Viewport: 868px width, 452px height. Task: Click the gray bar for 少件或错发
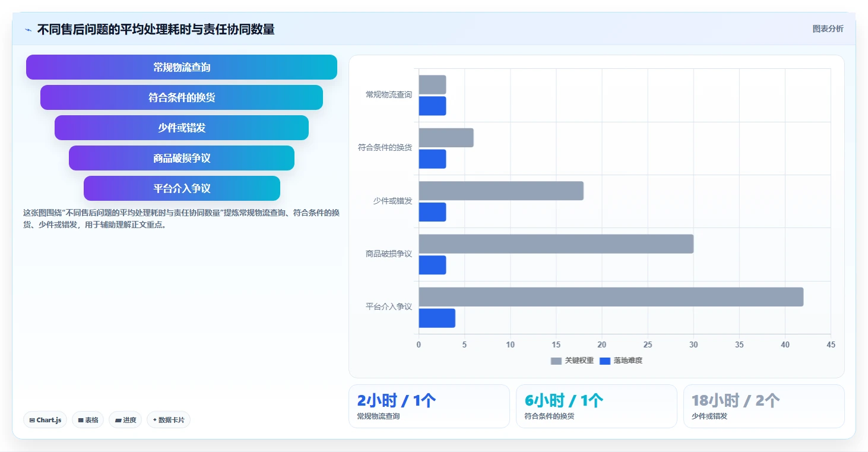tap(501, 191)
